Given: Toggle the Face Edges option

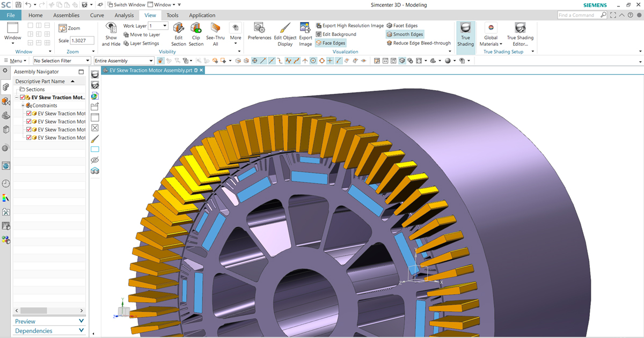Looking at the screenshot, I should pyautogui.click(x=331, y=43).
